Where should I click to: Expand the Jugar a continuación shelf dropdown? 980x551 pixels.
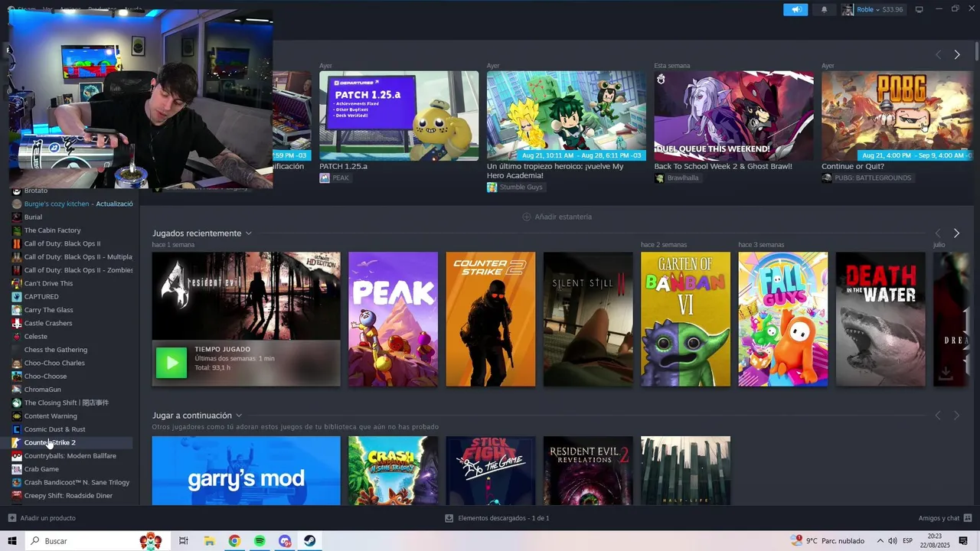point(238,416)
